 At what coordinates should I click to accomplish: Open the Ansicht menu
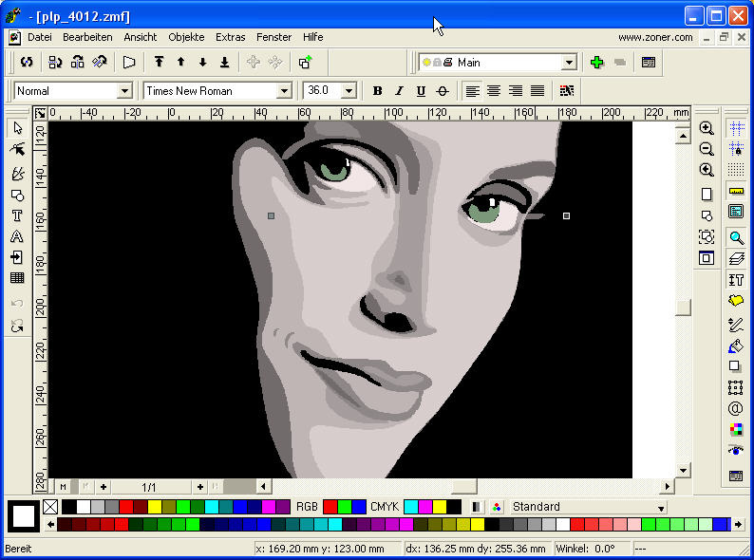[141, 37]
